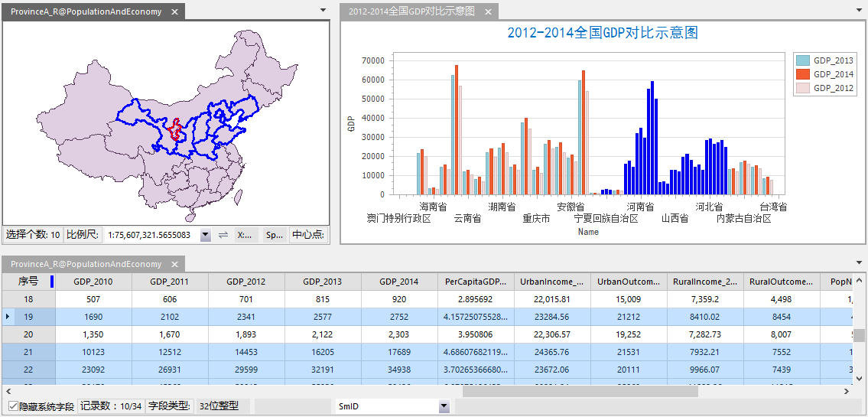Click the GDP_2012 pink legend swatch

tap(802, 88)
